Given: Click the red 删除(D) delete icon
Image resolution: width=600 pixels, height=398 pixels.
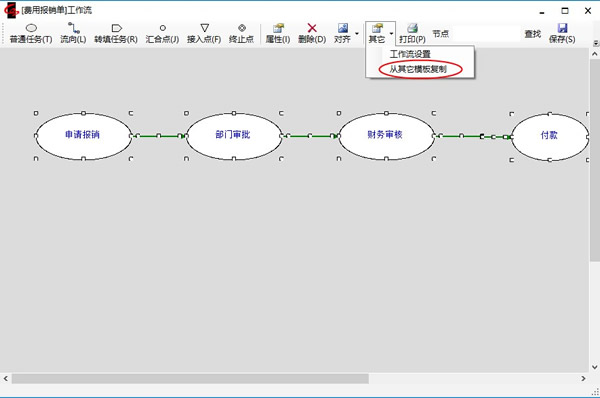Looking at the screenshot, I should click(x=312, y=28).
